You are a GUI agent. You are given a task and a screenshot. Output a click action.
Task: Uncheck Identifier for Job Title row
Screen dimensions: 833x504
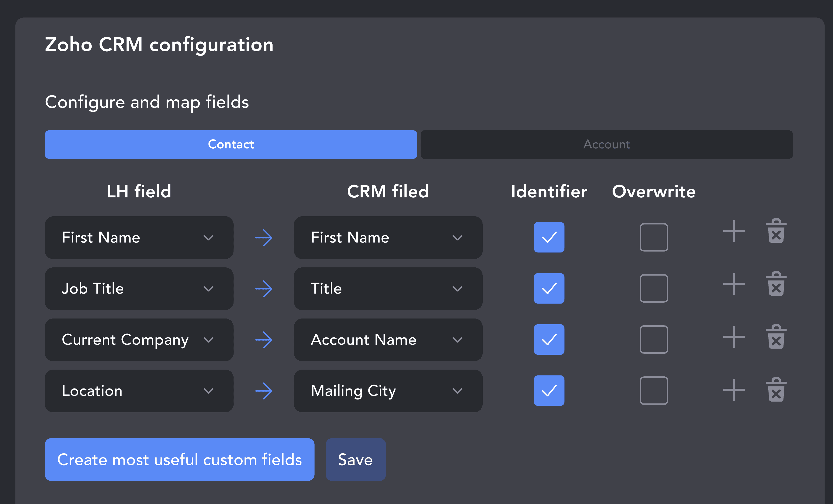(x=549, y=288)
